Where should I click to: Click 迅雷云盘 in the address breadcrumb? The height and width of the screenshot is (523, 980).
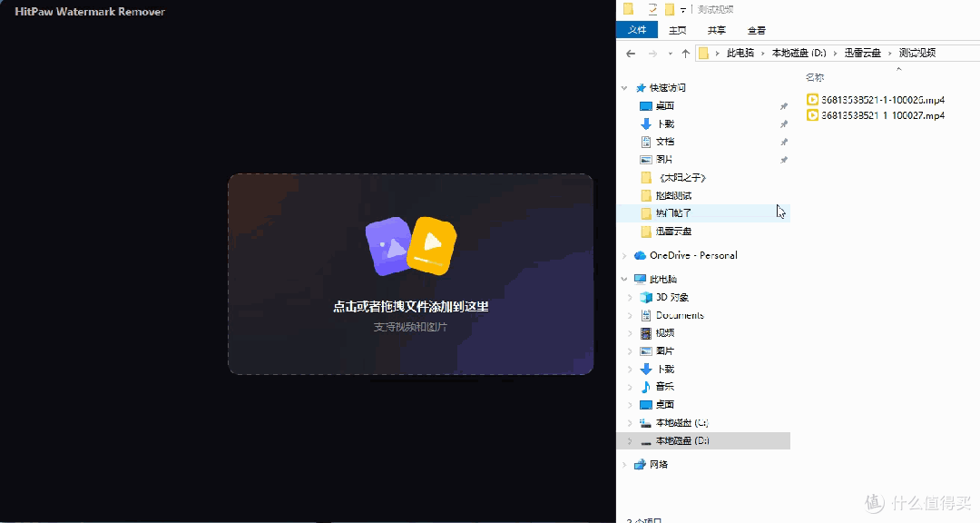coord(863,53)
